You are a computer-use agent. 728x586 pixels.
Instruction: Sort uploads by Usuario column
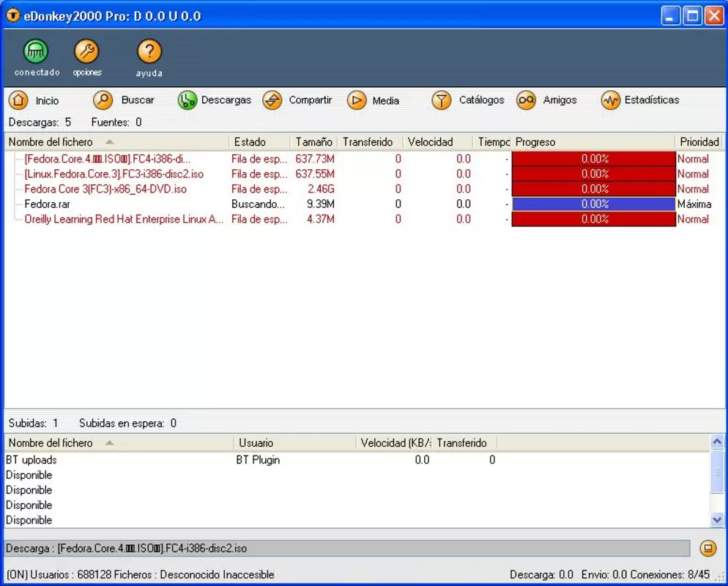click(x=294, y=443)
